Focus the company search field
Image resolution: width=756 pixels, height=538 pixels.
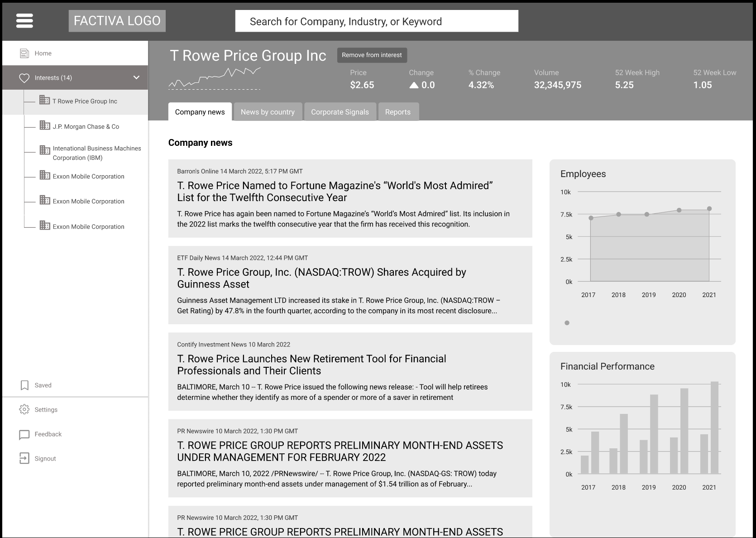[377, 21]
